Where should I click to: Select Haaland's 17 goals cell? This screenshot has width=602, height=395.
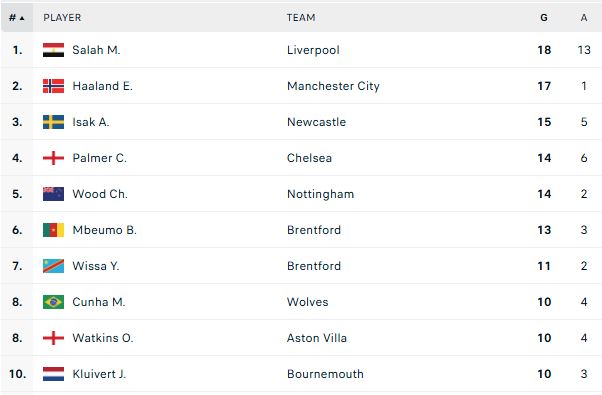pyautogui.click(x=544, y=86)
